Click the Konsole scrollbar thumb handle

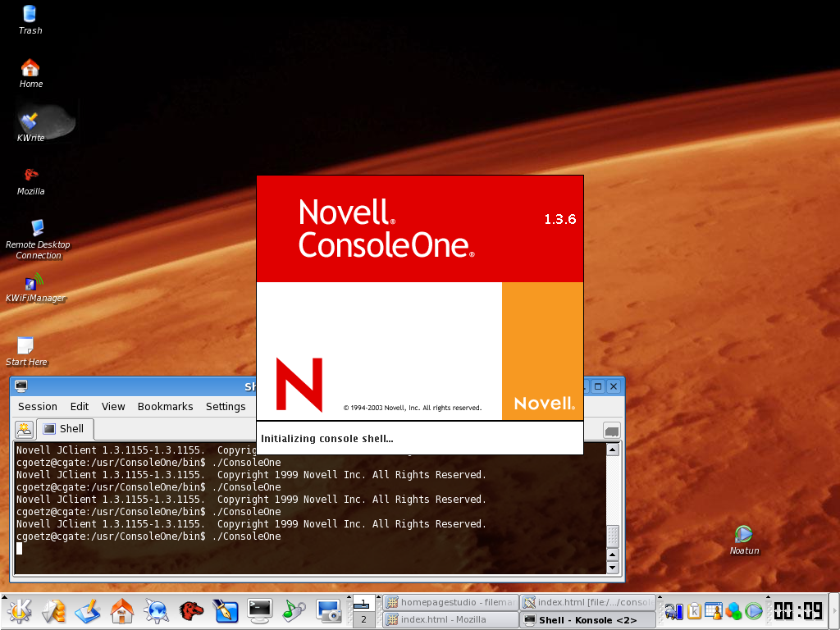point(613,536)
